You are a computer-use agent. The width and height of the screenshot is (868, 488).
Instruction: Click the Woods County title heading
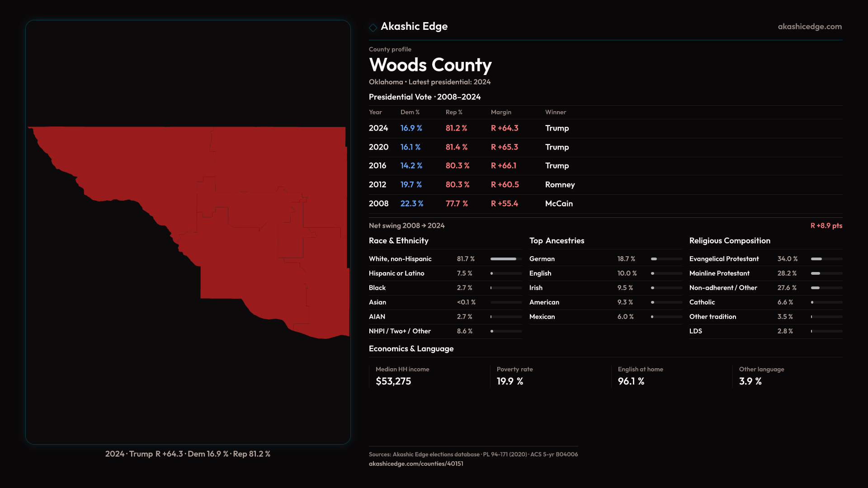click(430, 65)
